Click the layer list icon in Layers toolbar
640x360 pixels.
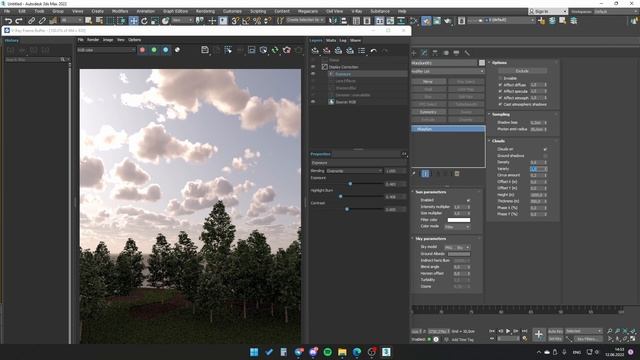362,51
